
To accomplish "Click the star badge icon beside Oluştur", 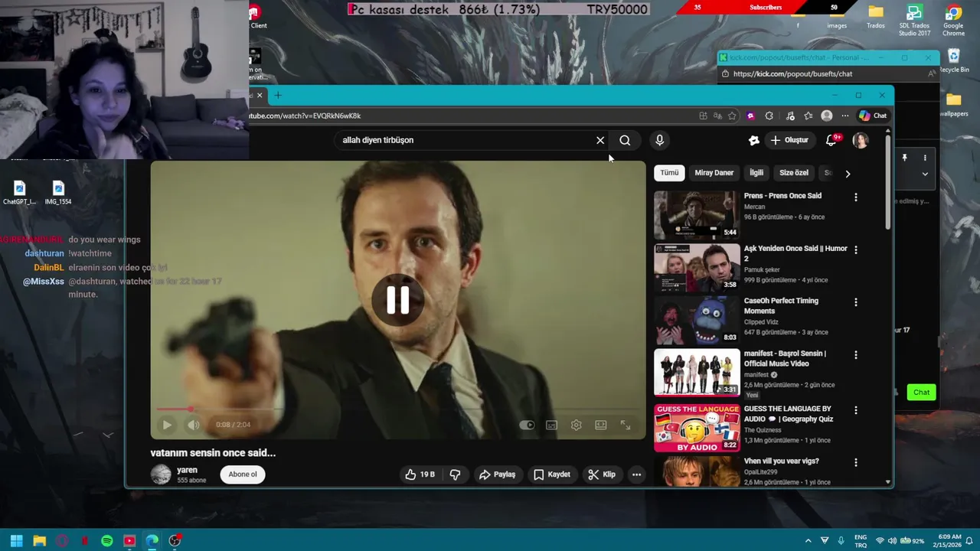I will [x=754, y=140].
